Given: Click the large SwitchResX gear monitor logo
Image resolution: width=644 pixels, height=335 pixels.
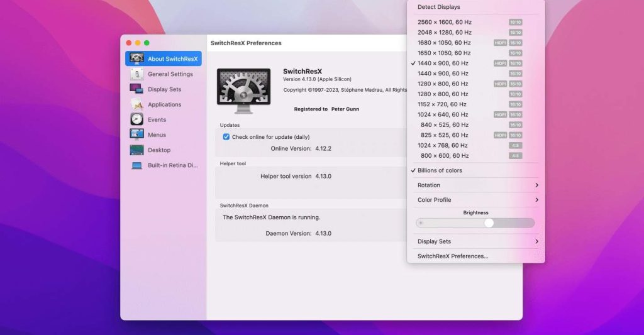Looking at the screenshot, I should [243, 91].
